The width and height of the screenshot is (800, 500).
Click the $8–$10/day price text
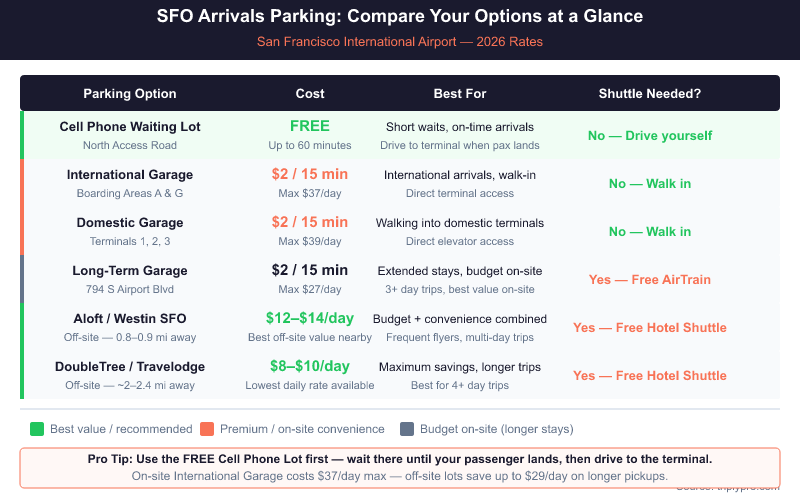[x=310, y=366]
